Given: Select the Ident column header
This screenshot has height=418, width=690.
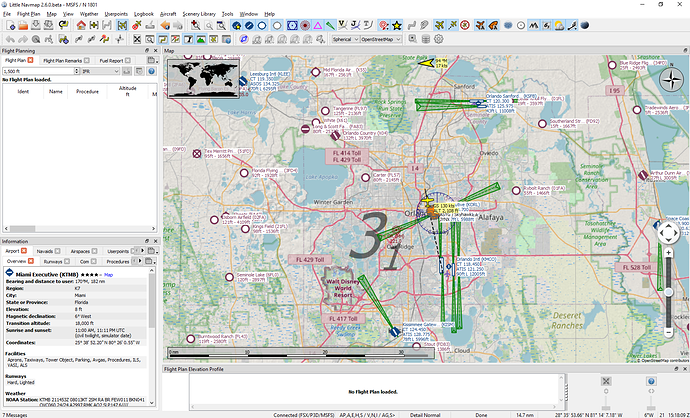Looking at the screenshot, I should [23, 92].
